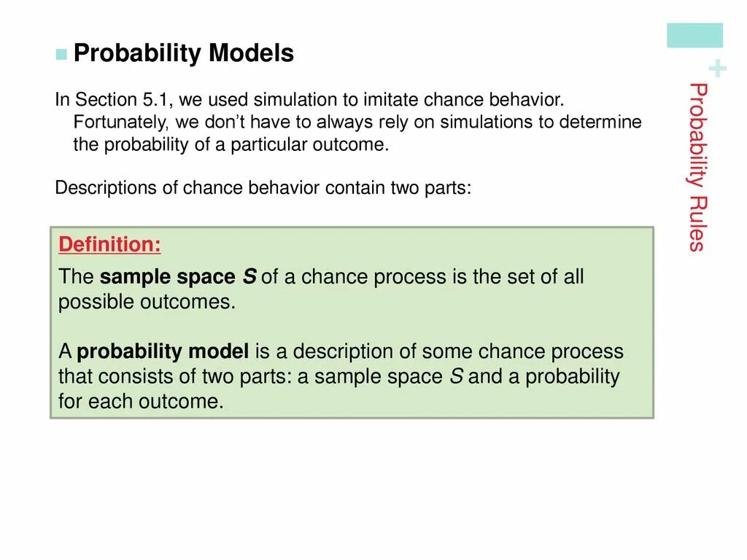Click the word 'Fortunately' in the paragraph

(x=120, y=122)
